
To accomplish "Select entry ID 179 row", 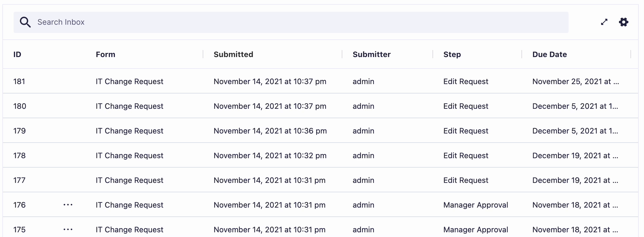I will tap(19, 131).
